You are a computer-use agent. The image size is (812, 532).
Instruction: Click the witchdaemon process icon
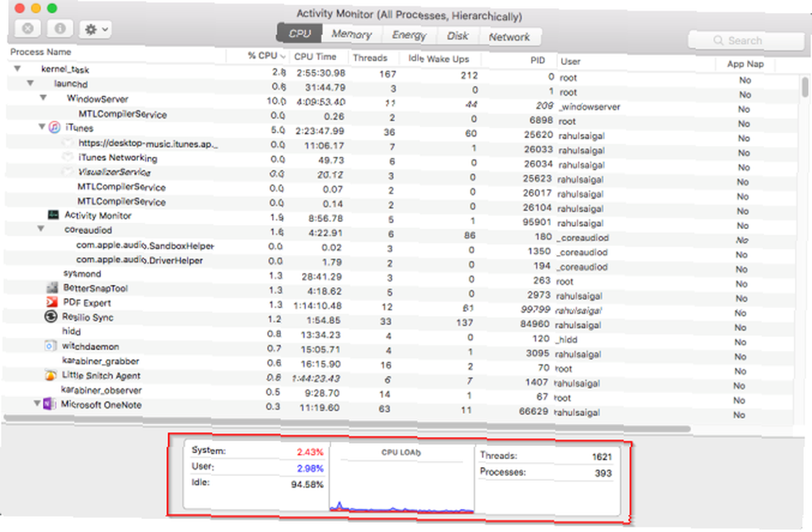50,345
